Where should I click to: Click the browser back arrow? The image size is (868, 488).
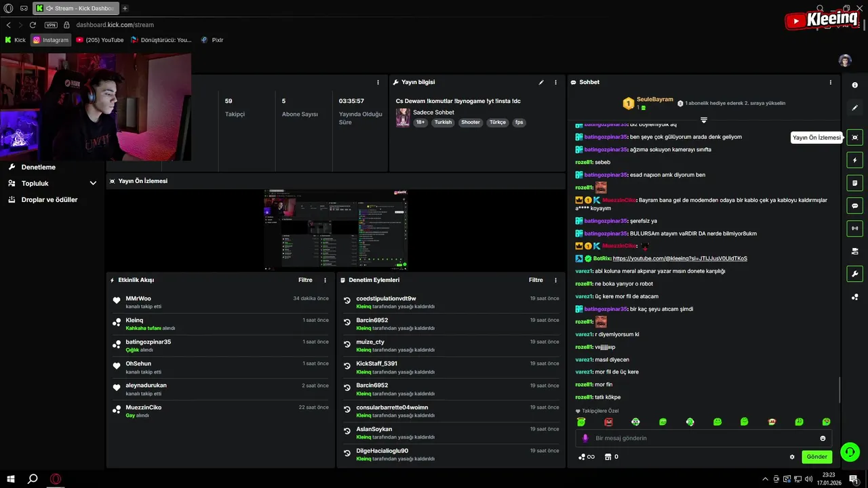coord(9,24)
